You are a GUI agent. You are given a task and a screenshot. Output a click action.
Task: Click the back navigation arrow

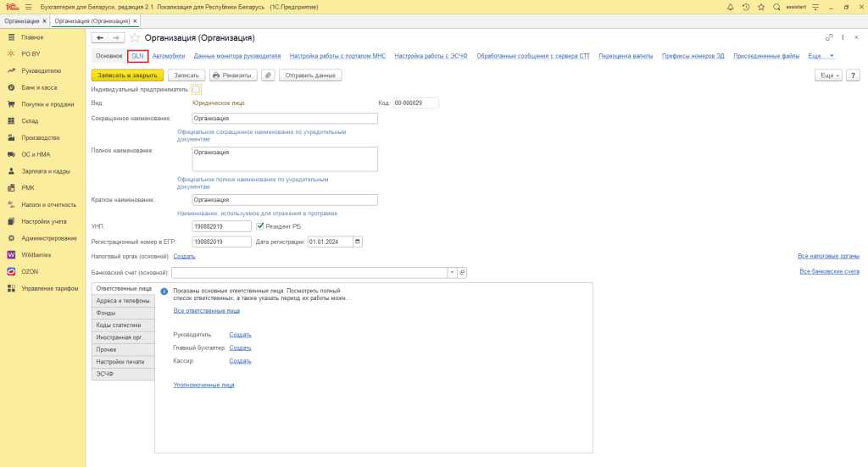(99, 38)
